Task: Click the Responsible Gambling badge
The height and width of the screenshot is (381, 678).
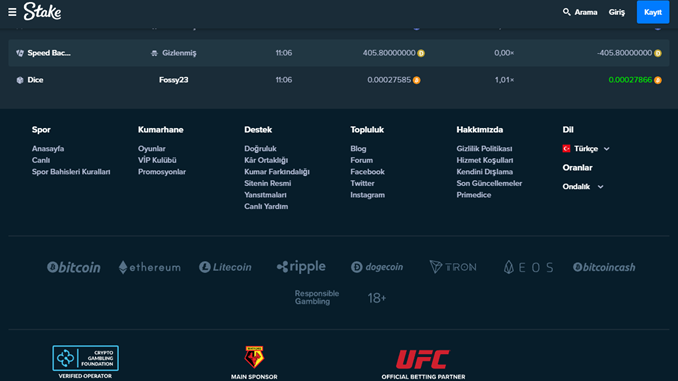Action: tap(317, 298)
